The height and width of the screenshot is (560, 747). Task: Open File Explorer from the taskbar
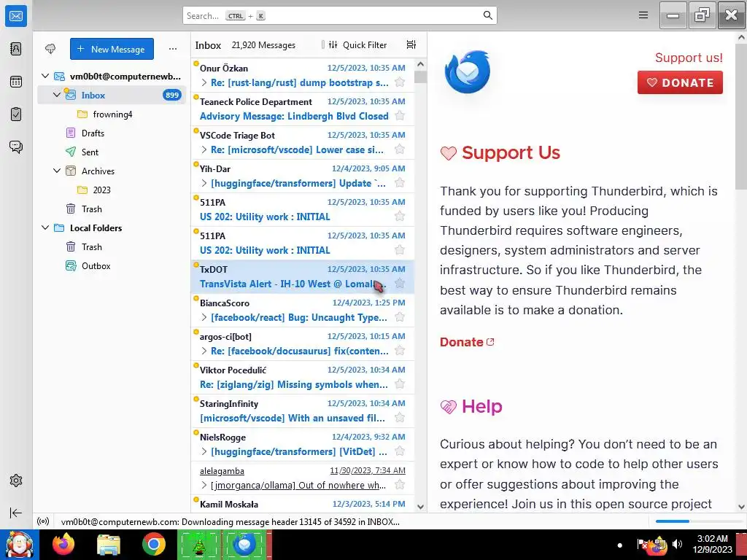tap(109, 545)
